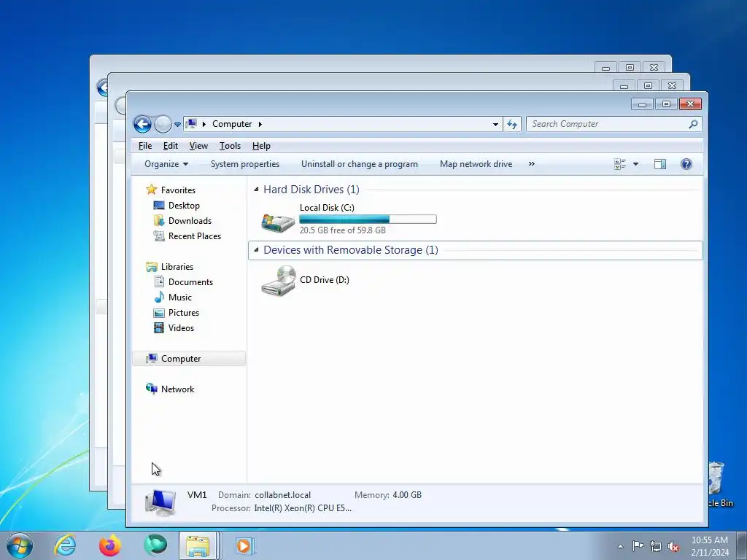Viewport: 747px width, 560px height.
Task: Open the Organize dropdown
Action: coord(166,164)
